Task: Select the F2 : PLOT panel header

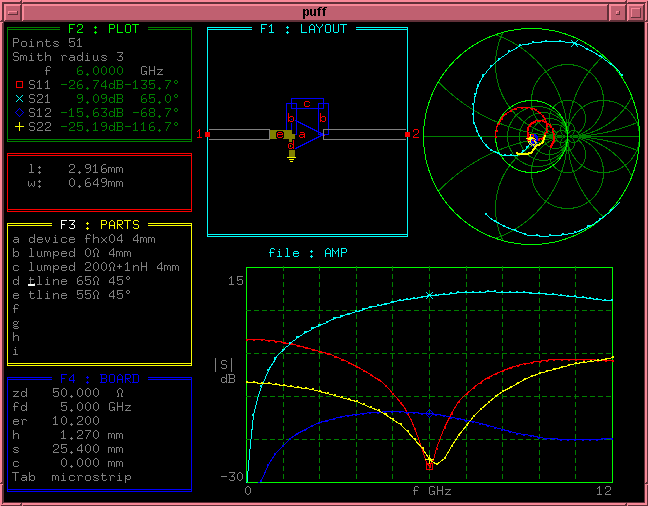Action: 103,29
